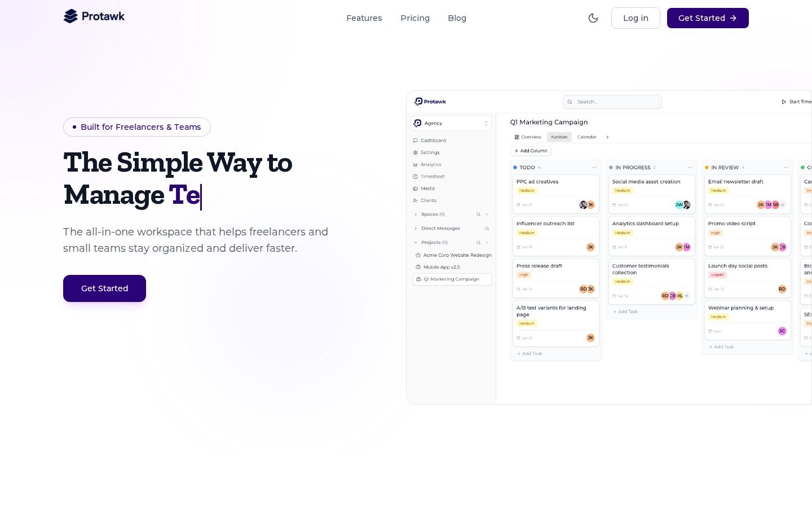This screenshot has height=508, width=812.
Task: Click the Log in button
Action: pos(636,18)
